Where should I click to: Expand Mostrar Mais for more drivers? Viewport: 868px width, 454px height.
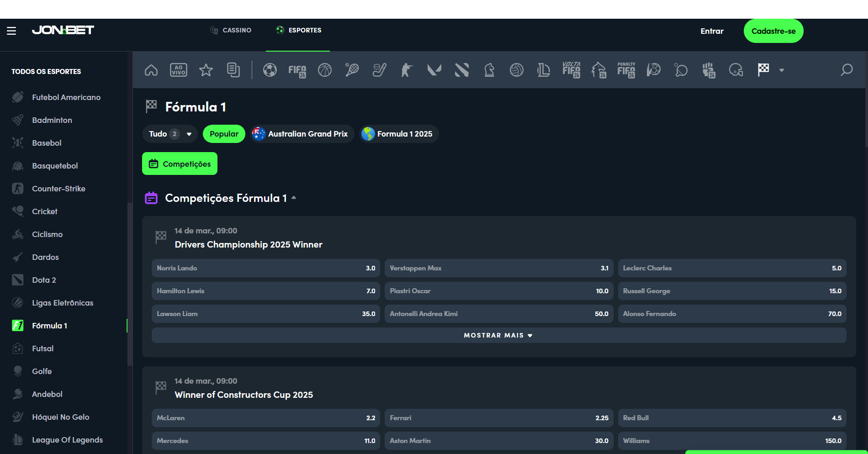pyautogui.click(x=498, y=335)
